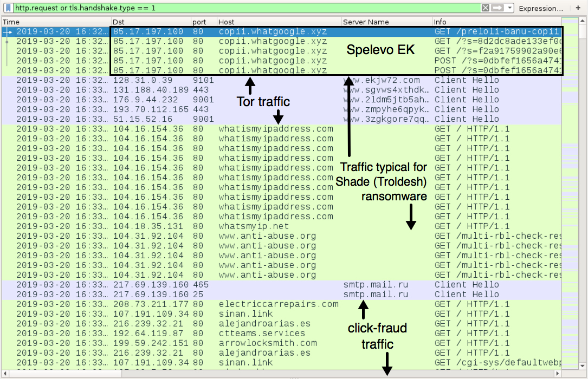Click the bookmark icon in the filter bar
The image size is (588, 379).
[8, 8]
